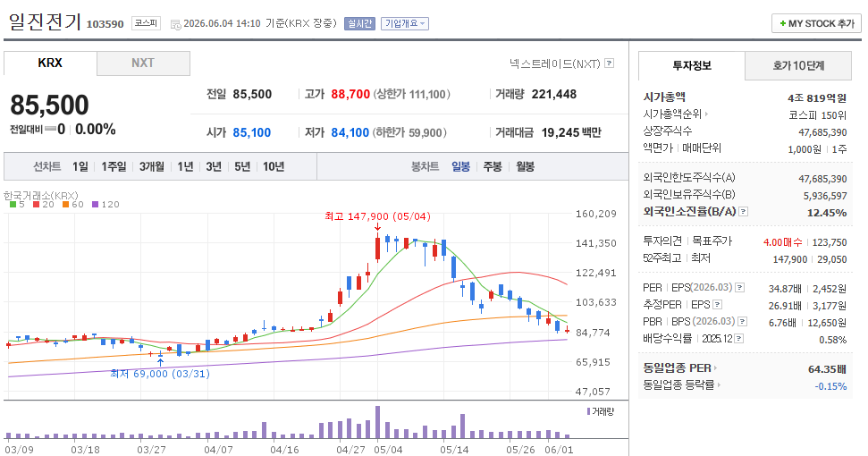Click the 외국인보유주식수 value 5,936,597

click(825, 196)
